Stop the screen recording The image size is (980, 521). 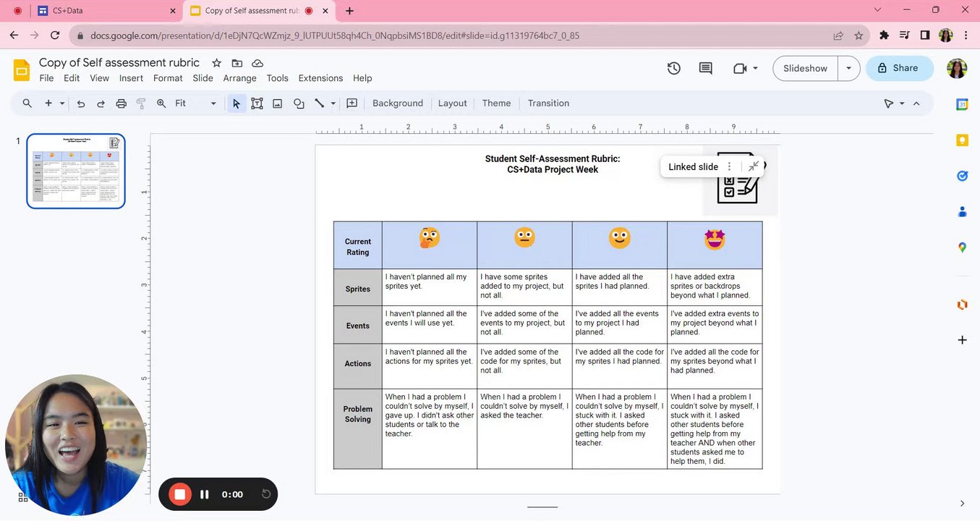pos(179,494)
